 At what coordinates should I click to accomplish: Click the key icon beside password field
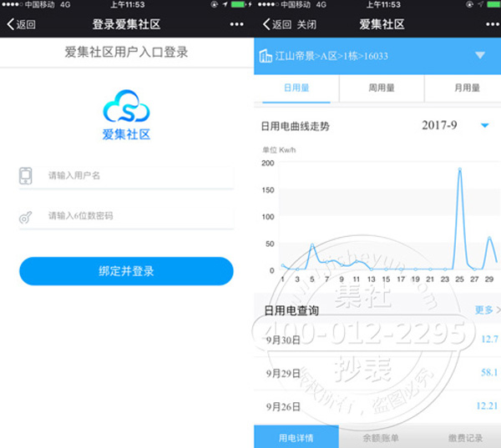(27, 216)
